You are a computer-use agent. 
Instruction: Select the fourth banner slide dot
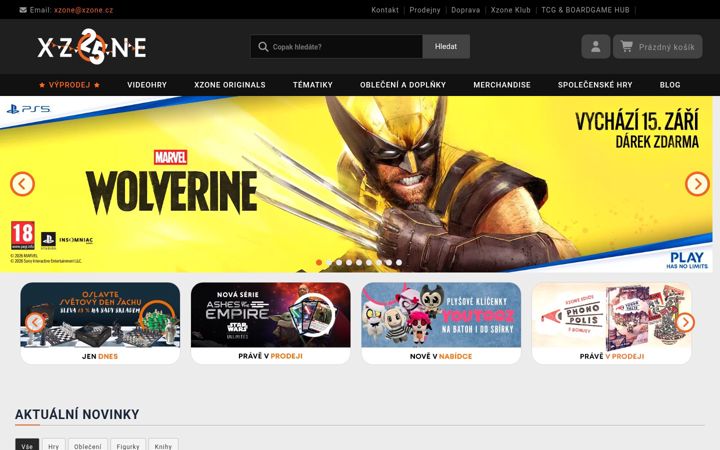coord(349,262)
